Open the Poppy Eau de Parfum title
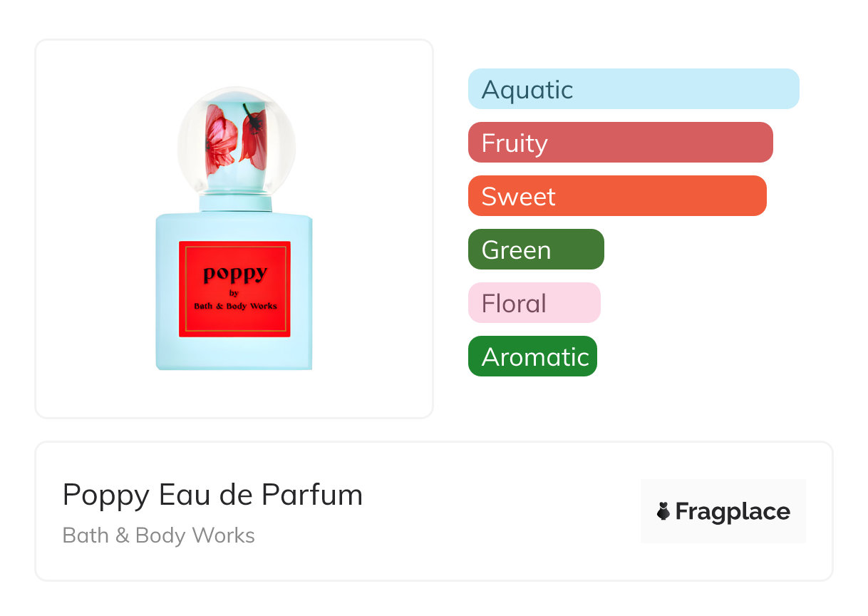 click(212, 495)
